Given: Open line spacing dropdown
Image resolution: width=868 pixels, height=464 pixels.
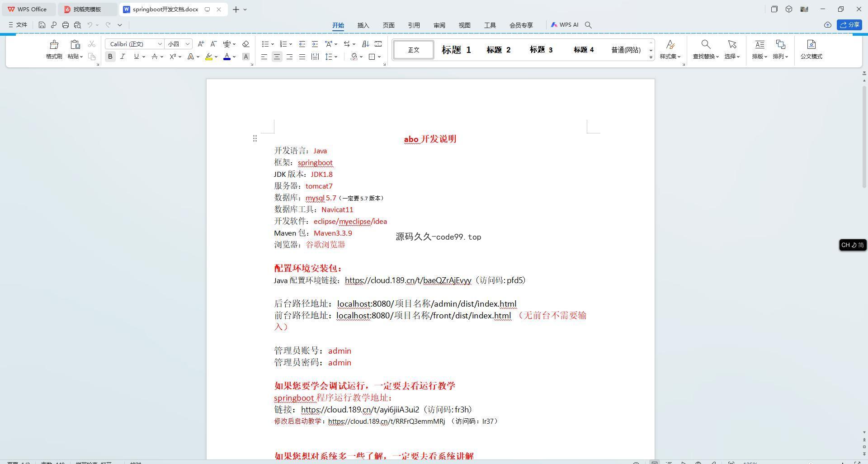Looking at the screenshot, I should (x=335, y=57).
